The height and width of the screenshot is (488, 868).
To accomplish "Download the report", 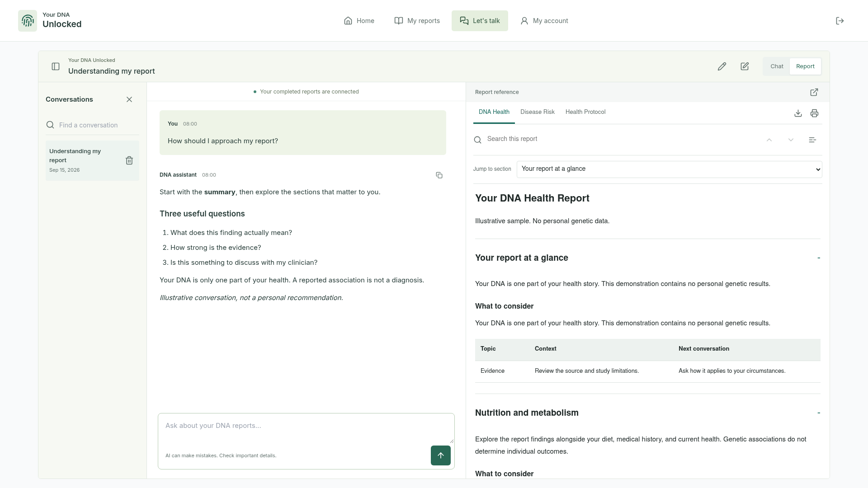I will [798, 113].
